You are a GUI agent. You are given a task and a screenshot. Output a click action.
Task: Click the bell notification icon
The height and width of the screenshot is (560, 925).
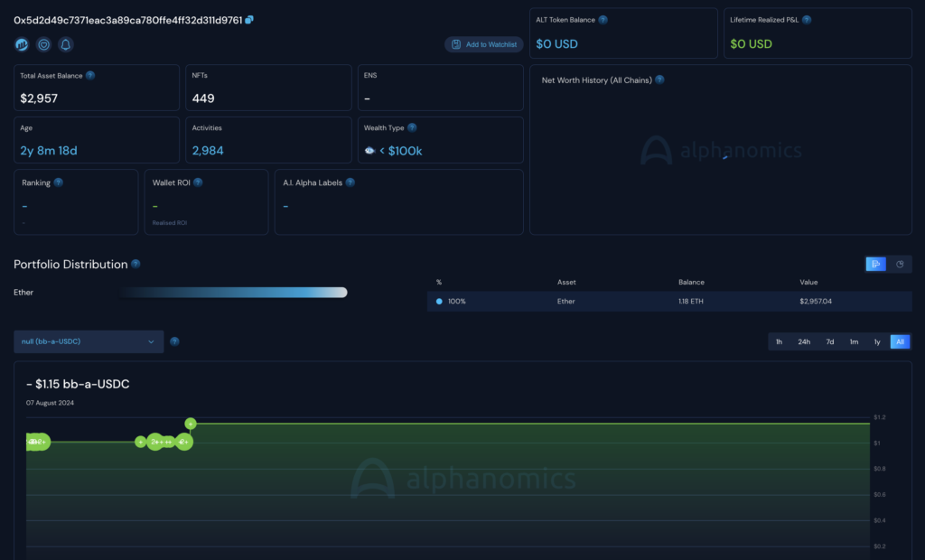(66, 44)
